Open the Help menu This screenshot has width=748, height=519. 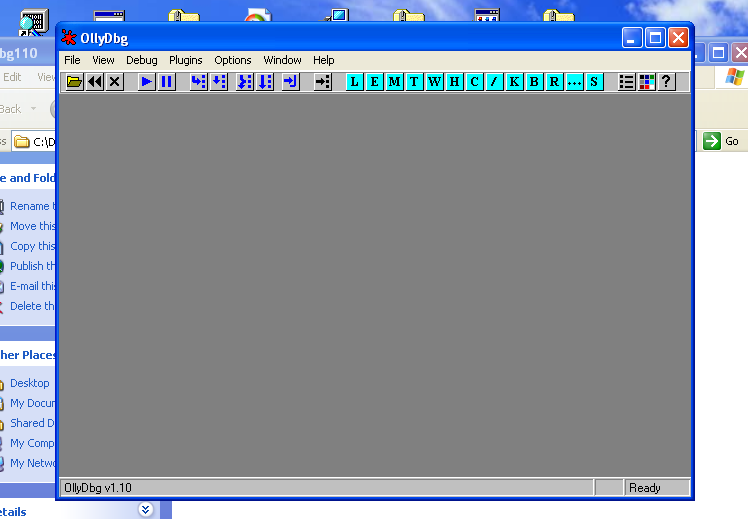tap(323, 60)
